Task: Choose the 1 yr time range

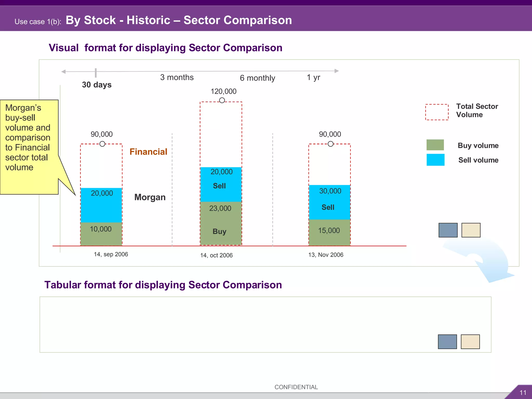Action: pyautogui.click(x=313, y=77)
